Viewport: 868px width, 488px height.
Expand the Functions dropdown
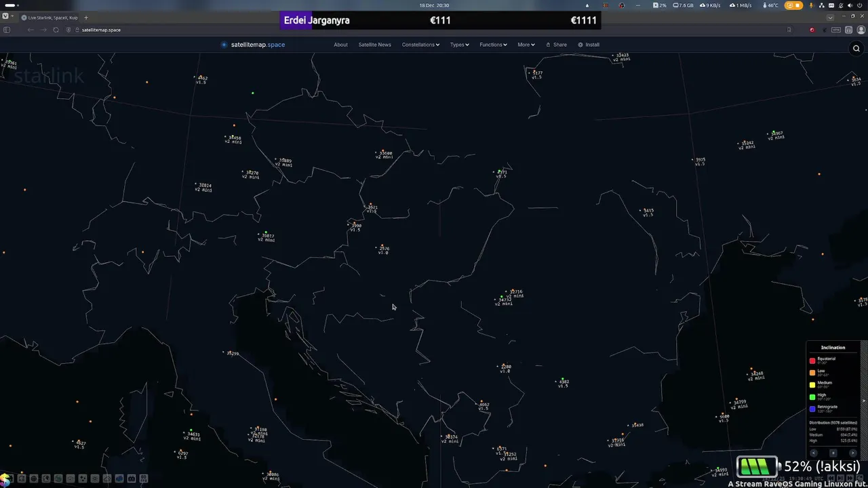pyautogui.click(x=493, y=45)
